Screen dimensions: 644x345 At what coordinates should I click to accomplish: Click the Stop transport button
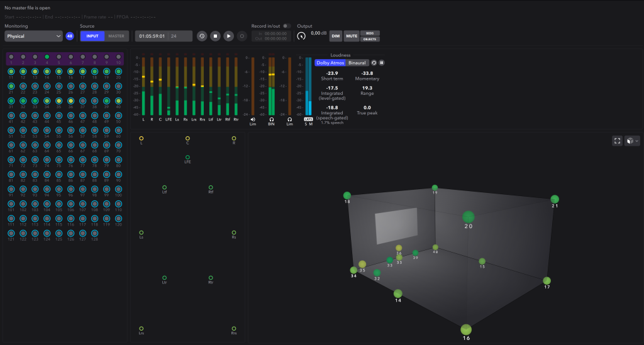point(215,36)
